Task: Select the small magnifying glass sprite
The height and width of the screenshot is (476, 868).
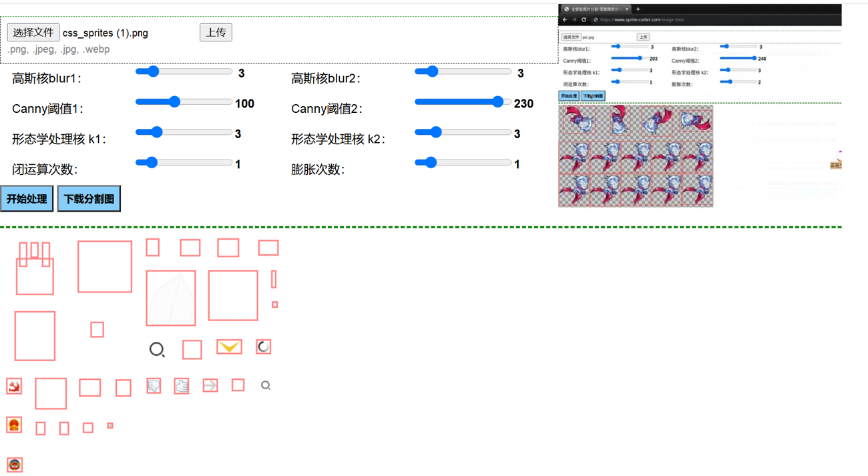Action: pyautogui.click(x=266, y=386)
